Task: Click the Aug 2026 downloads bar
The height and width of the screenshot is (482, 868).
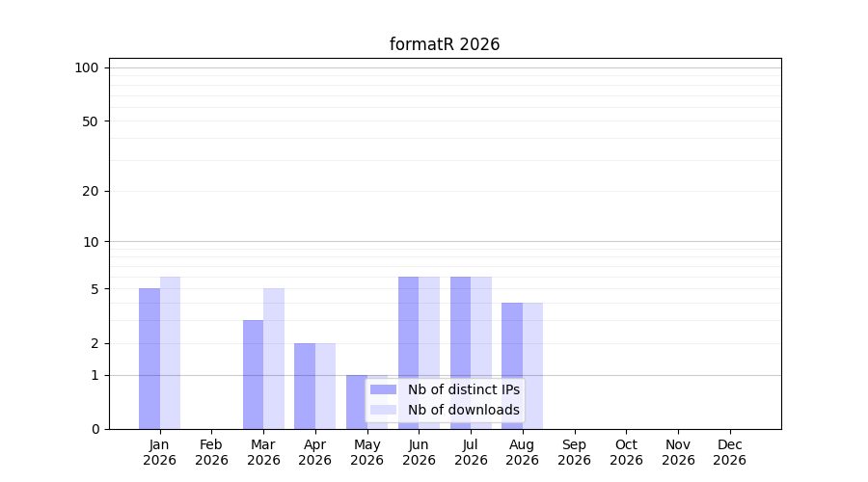Action: (x=532, y=365)
